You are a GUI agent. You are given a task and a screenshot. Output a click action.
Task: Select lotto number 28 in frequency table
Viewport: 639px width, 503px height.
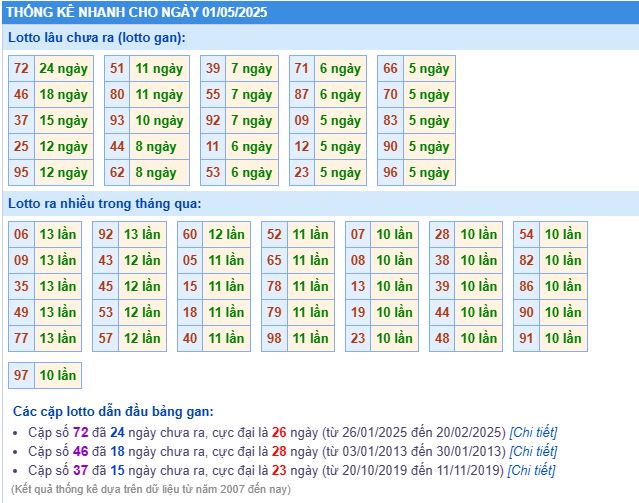click(442, 234)
